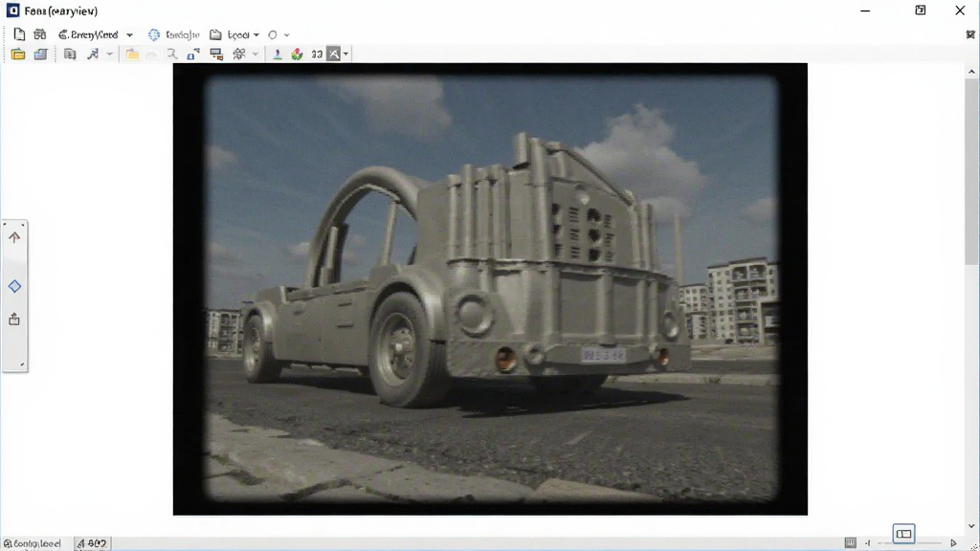Open the yellow open-folder icon at toolbar start
This screenshot has height=551, width=980.
tap(18, 55)
